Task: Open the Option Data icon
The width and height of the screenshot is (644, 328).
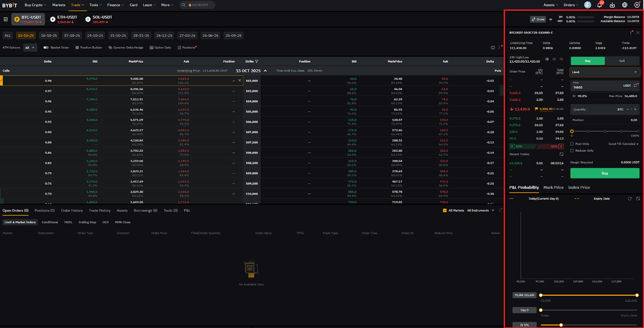Action: [x=151, y=47]
